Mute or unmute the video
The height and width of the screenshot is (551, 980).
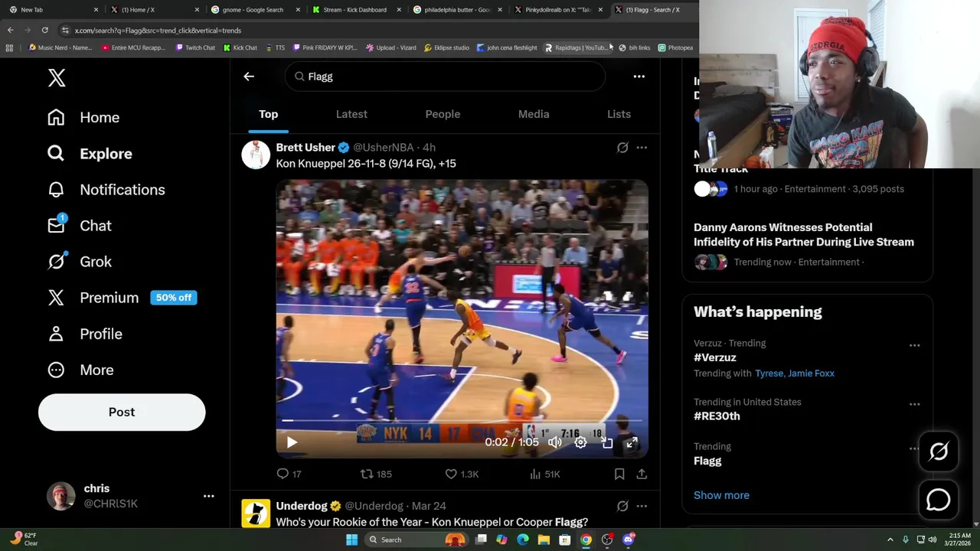555,442
